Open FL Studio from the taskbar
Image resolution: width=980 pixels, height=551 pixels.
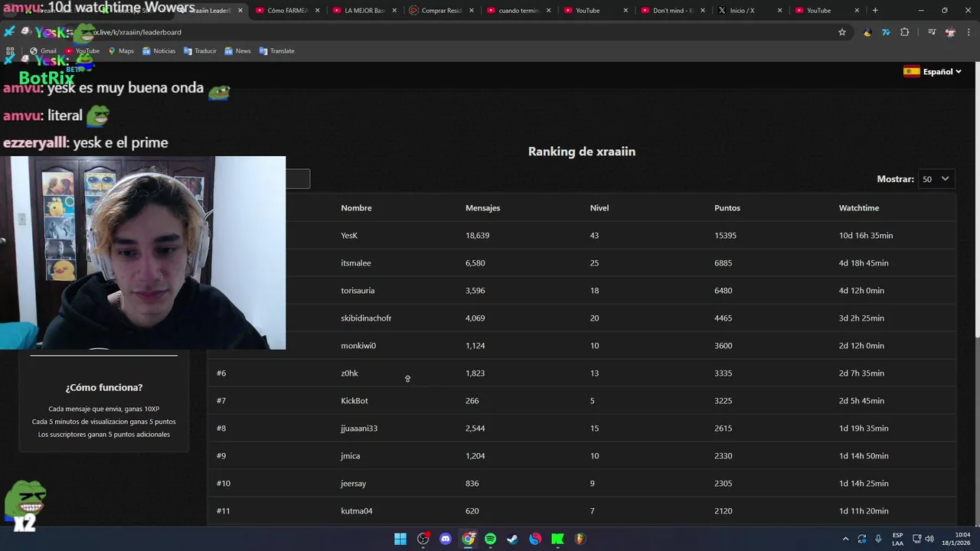(x=580, y=539)
